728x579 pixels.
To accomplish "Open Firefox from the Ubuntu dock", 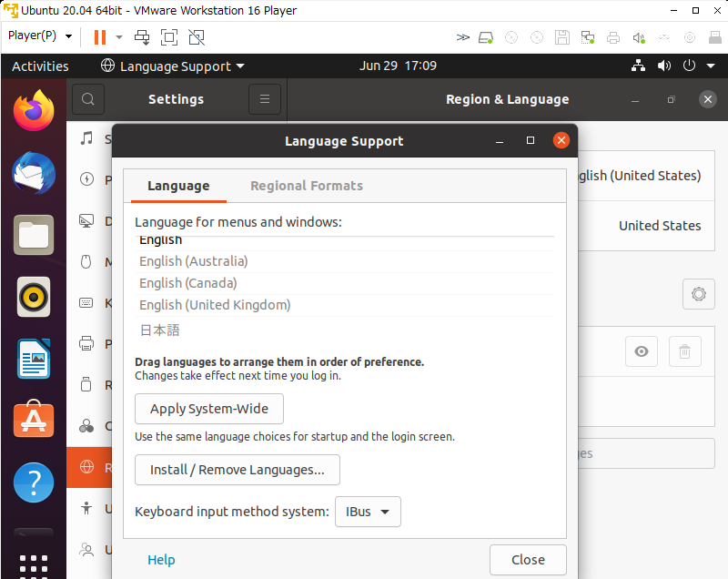I will point(34,110).
